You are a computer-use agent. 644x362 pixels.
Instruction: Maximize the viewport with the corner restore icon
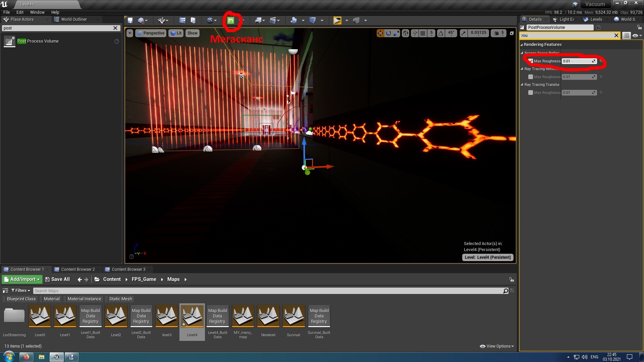pyautogui.click(x=512, y=33)
